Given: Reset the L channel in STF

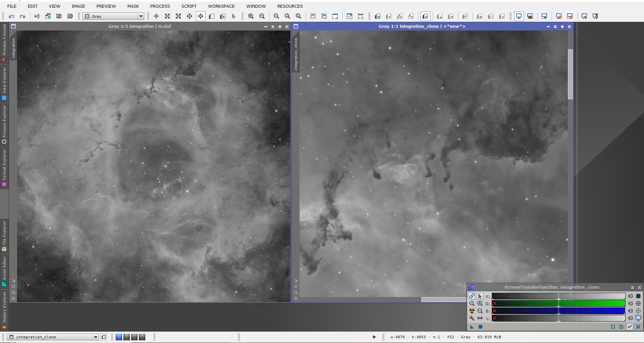Looking at the screenshot, I should [631, 318].
